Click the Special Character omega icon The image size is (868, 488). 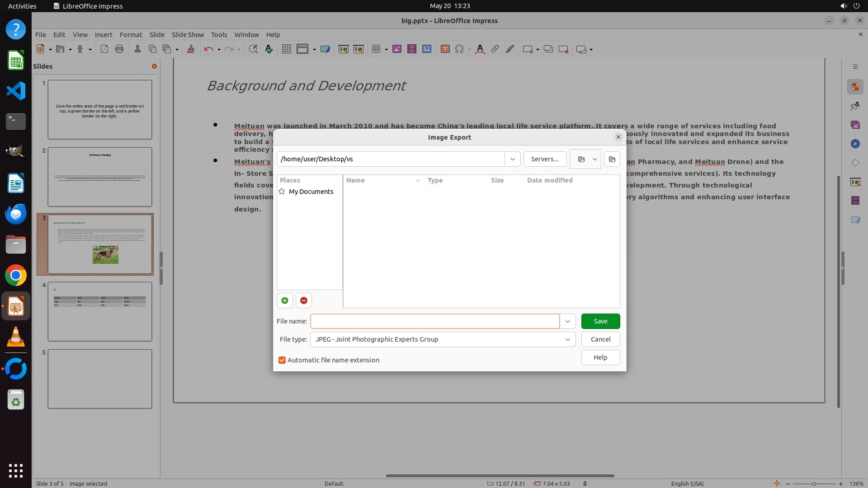click(x=459, y=49)
